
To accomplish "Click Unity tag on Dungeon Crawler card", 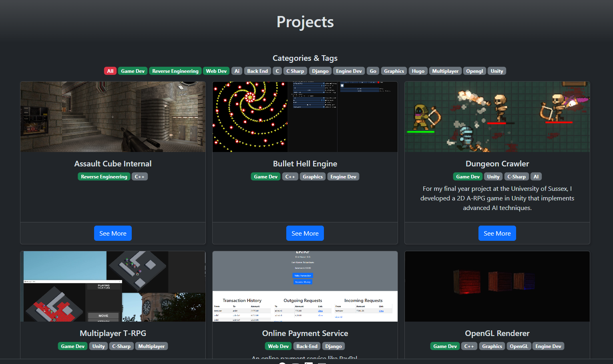I will (493, 176).
